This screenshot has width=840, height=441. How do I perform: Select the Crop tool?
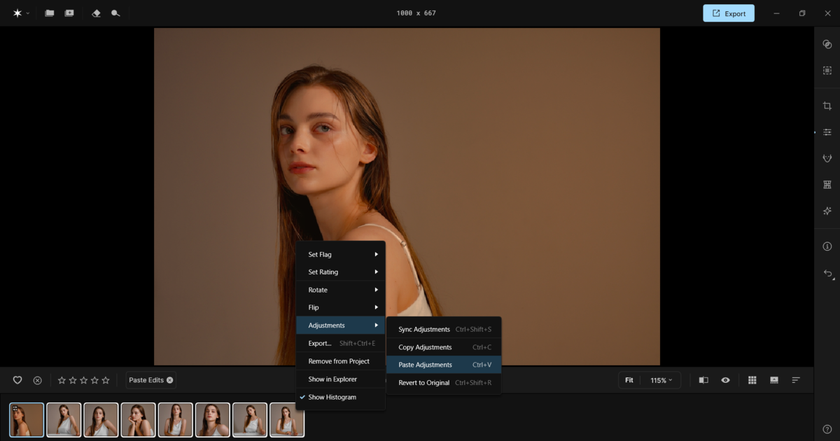coord(827,106)
